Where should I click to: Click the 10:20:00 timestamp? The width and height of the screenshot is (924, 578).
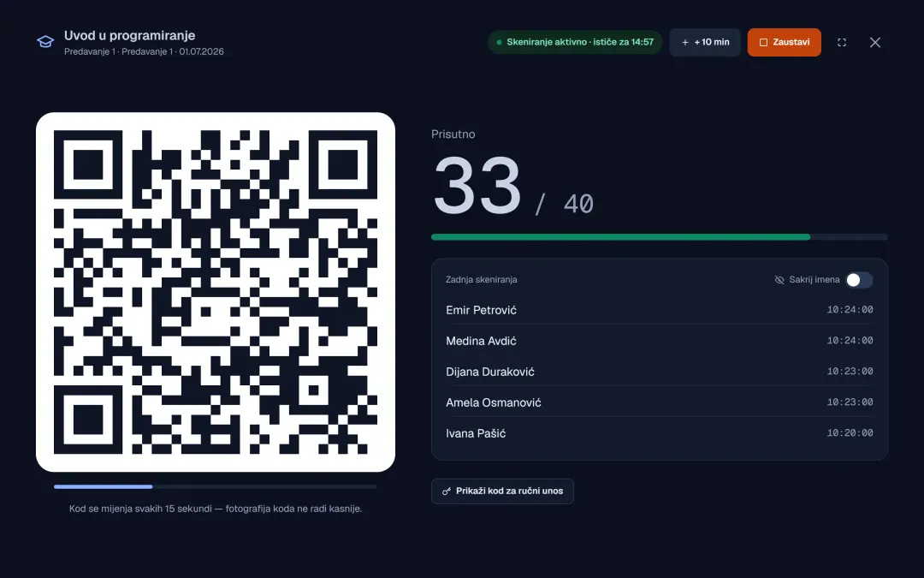point(850,433)
